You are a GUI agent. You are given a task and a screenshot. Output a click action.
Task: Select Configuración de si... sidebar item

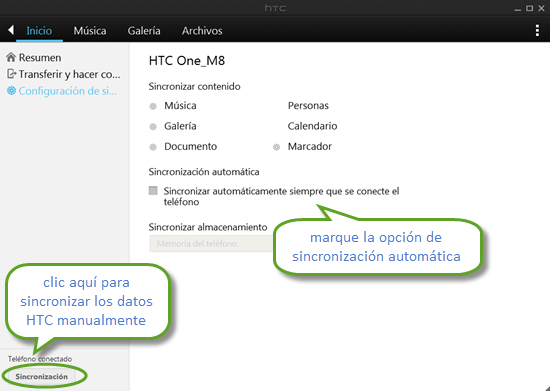[x=68, y=91]
